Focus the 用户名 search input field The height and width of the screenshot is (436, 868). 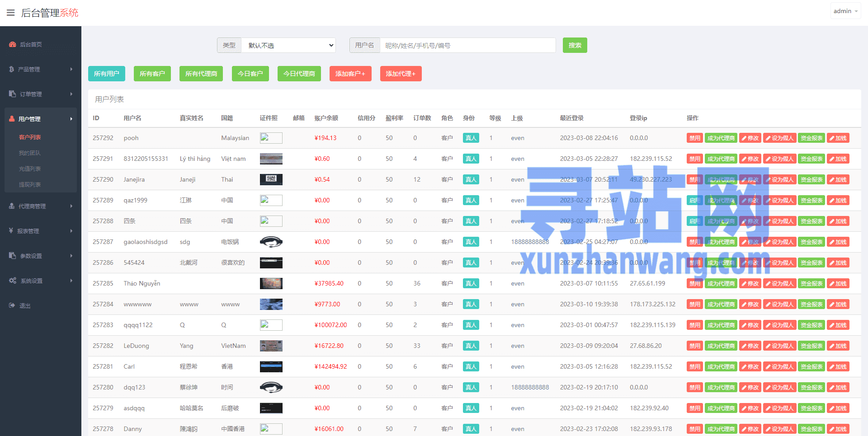click(x=467, y=45)
